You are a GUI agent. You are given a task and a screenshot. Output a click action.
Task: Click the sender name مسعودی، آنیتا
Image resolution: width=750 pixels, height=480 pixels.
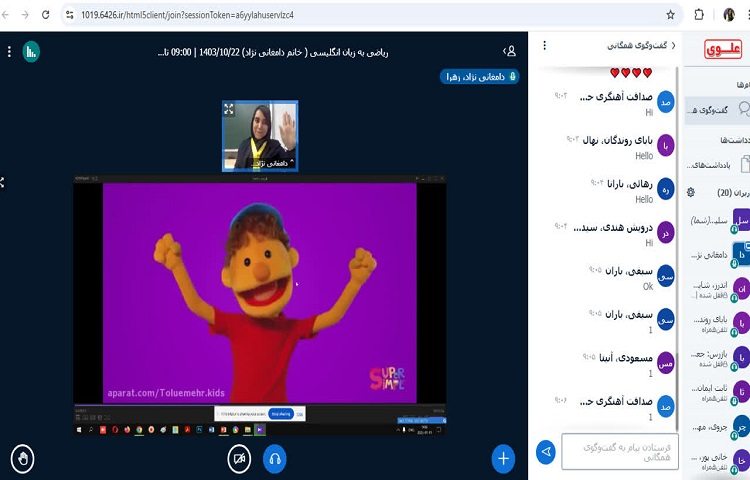(x=626, y=358)
